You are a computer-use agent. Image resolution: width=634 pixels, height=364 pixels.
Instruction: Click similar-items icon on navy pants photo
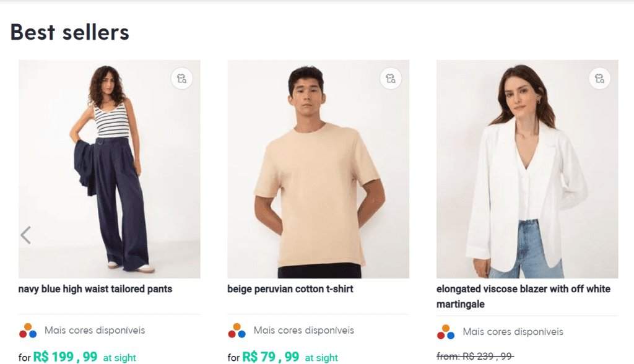182,79
